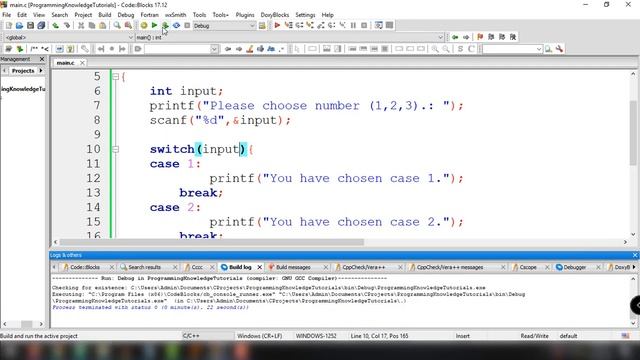The height and width of the screenshot is (360, 640).
Task: Click the editor vertical scrollbar thumb
Action: point(633,133)
